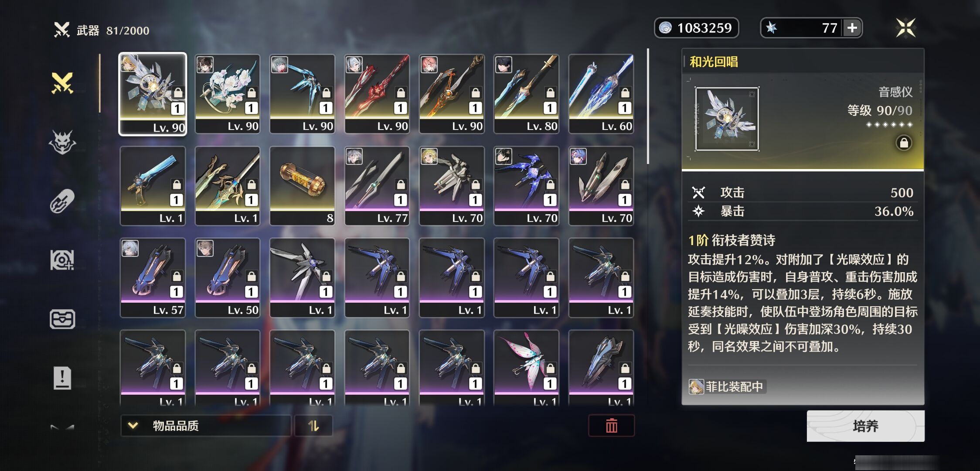Viewport: 980px width, 471px height.
Task: Add more Astrite with plus button
Action: (852, 28)
